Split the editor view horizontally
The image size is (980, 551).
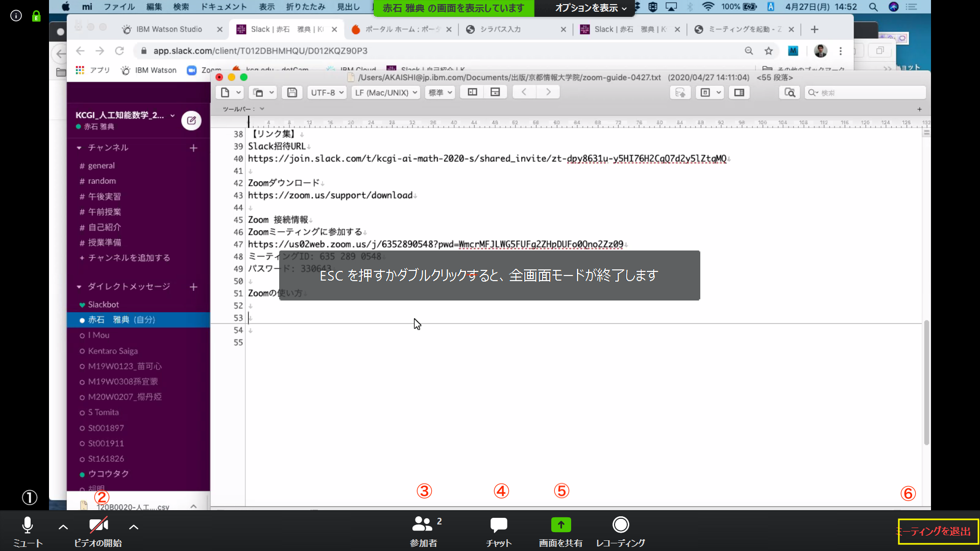coord(495,92)
